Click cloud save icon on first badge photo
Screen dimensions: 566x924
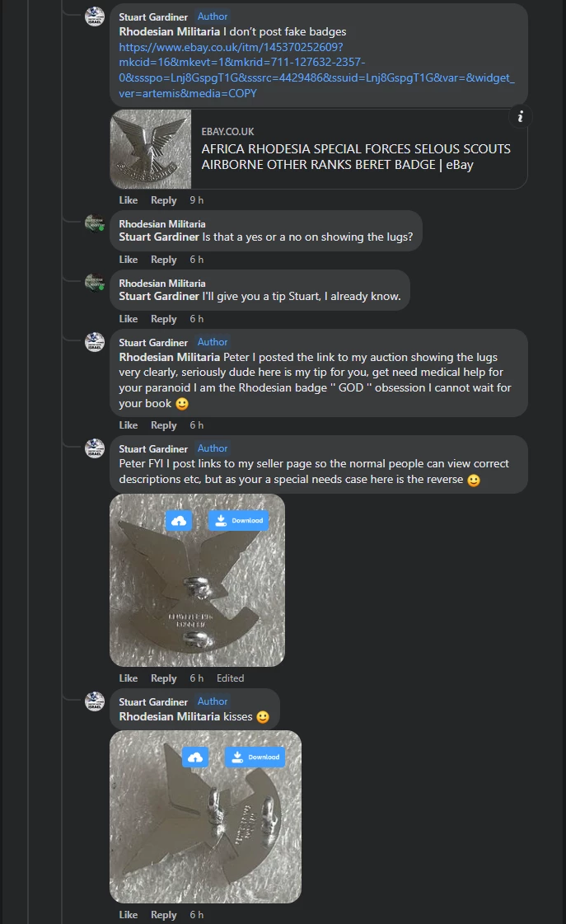179,520
